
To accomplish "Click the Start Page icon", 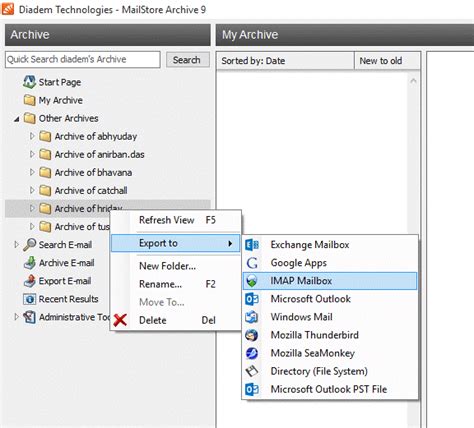I will (29, 82).
